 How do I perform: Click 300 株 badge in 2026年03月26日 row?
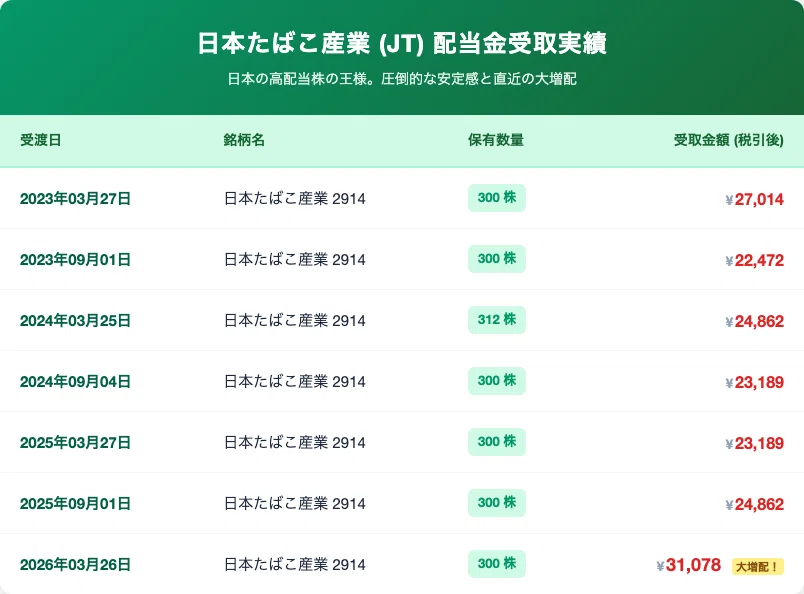point(497,564)
